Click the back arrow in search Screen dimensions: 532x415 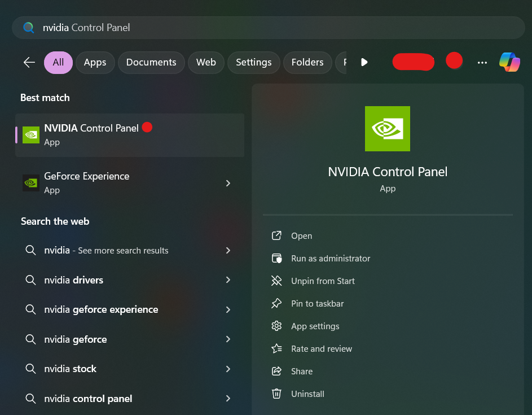pos(29,62)
